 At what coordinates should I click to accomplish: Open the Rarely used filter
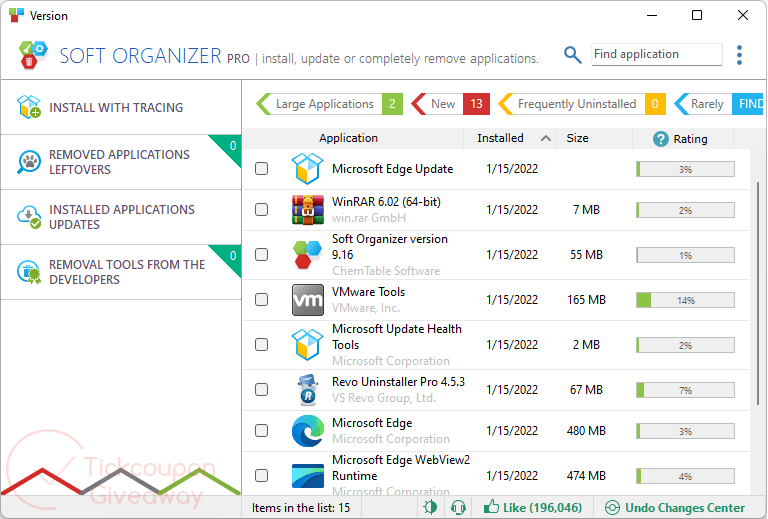point(718,104)
